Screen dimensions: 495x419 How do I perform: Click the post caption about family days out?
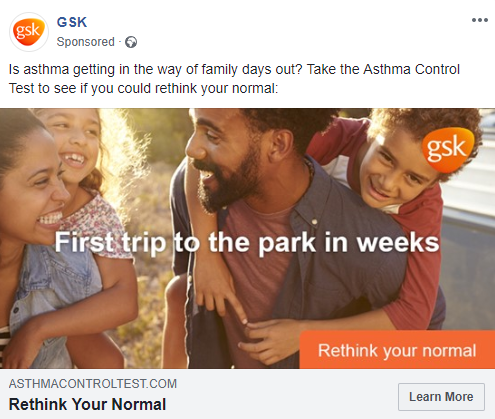[x=234, y=79]
